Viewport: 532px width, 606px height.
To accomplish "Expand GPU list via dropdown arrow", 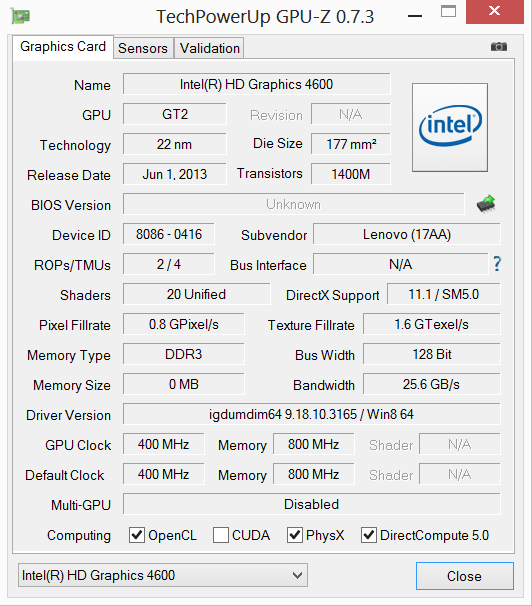I will (x=297, y=575).
